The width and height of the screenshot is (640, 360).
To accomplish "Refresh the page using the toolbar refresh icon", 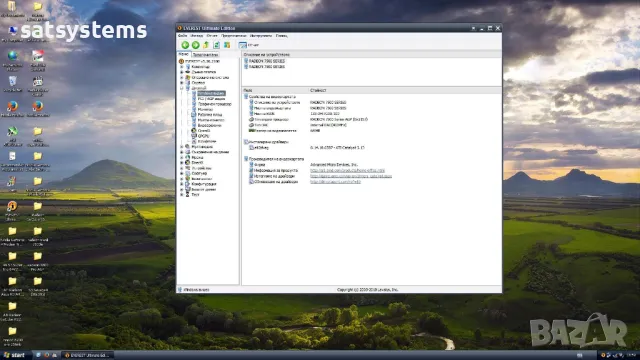I will pos(217,45).
